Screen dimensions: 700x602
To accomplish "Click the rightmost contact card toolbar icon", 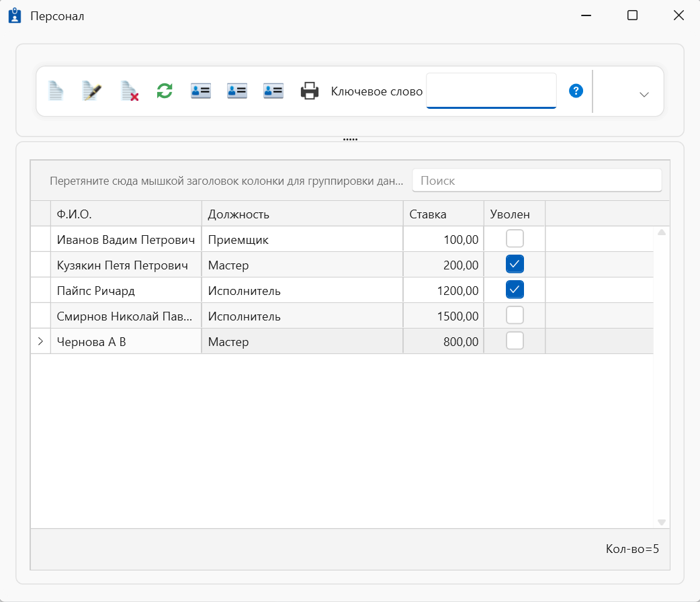I will click(x=273, y=91).
